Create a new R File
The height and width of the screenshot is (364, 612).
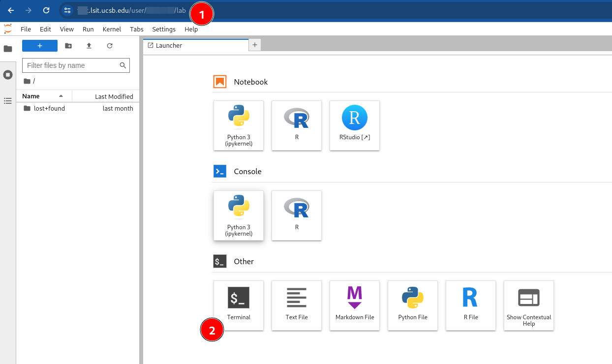point(471,305)
